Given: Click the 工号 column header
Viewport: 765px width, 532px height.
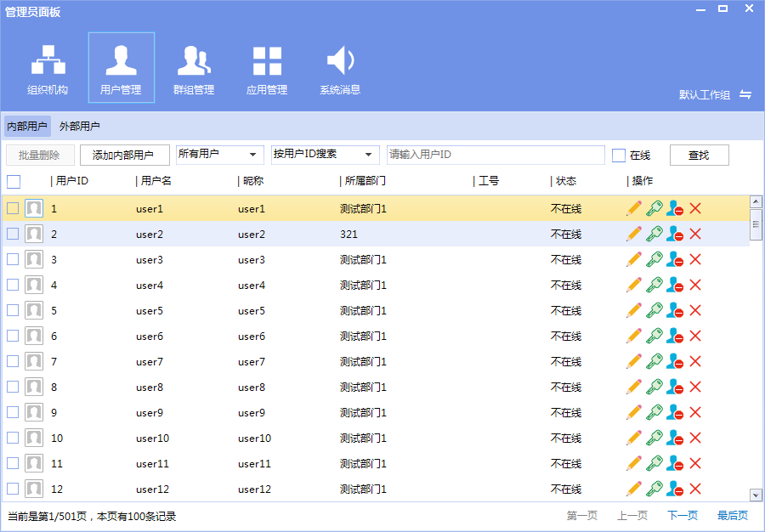Looking at the screenshot, I should tap(489, 181).
